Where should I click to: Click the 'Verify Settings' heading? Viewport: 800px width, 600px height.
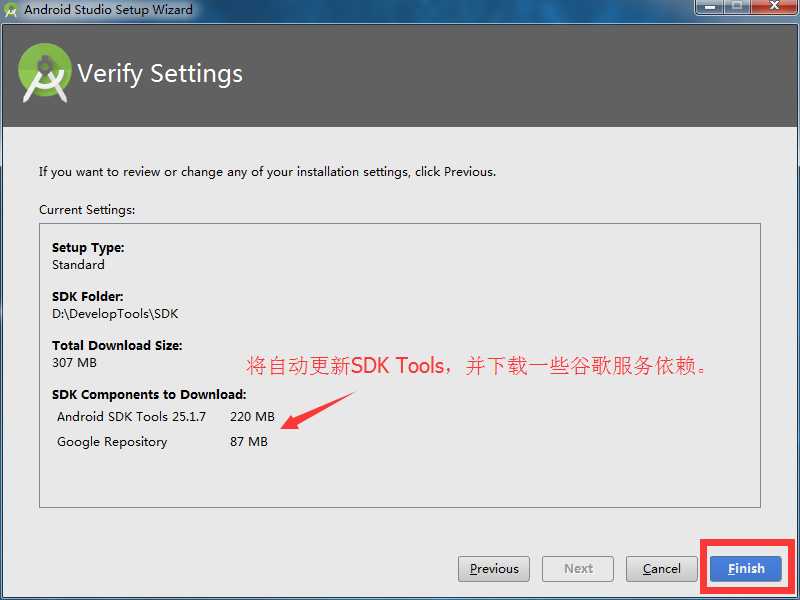point(160,73)
